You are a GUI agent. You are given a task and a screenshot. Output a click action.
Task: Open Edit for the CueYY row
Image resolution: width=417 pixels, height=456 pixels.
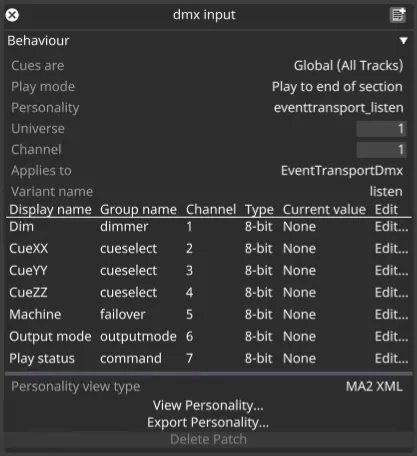coord(391,271)
